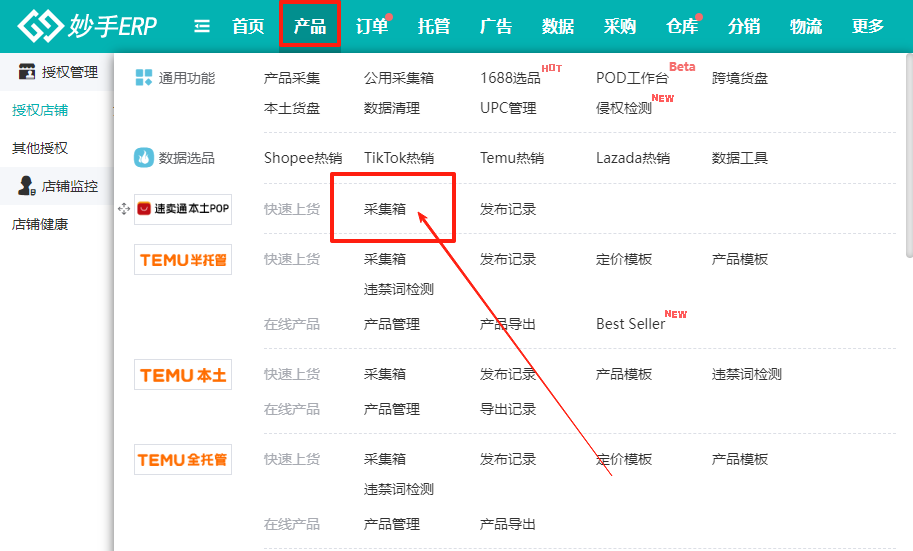Viewport: 913px width, 551px height.
Task: Open the 产品 menu
Action: click(310, 26)
